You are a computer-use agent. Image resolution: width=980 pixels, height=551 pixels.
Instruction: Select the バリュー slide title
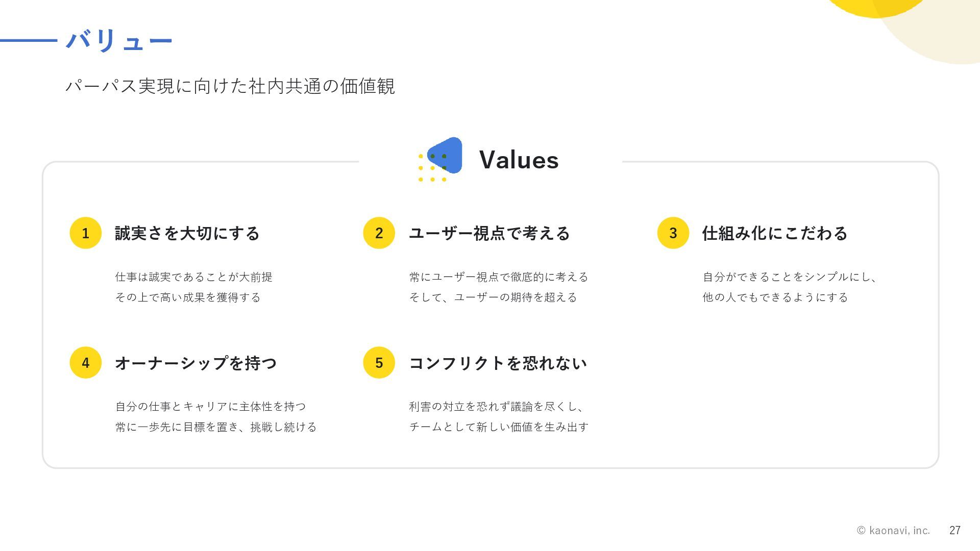(119, 40)
